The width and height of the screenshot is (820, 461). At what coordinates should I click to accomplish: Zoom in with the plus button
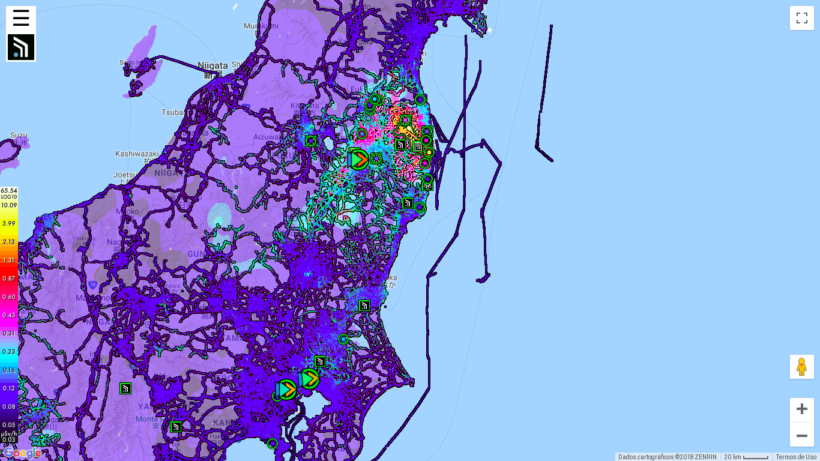[801, 409]
